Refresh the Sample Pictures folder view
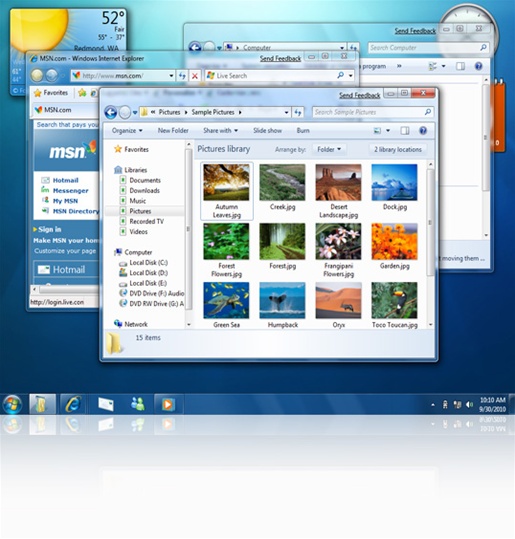The width and height of the screenshot is (515, 539). 298,112
